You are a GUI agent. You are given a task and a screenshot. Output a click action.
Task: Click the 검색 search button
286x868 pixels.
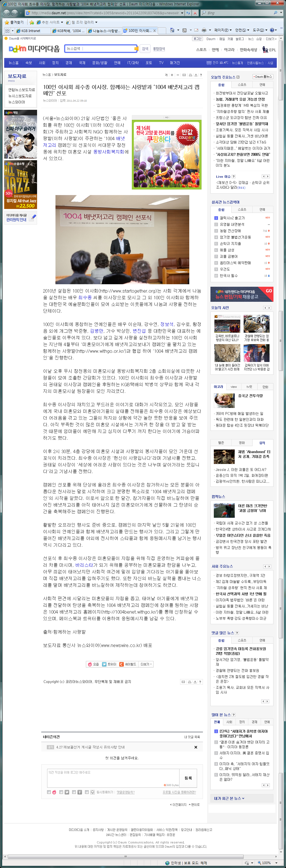click(145, 49)
